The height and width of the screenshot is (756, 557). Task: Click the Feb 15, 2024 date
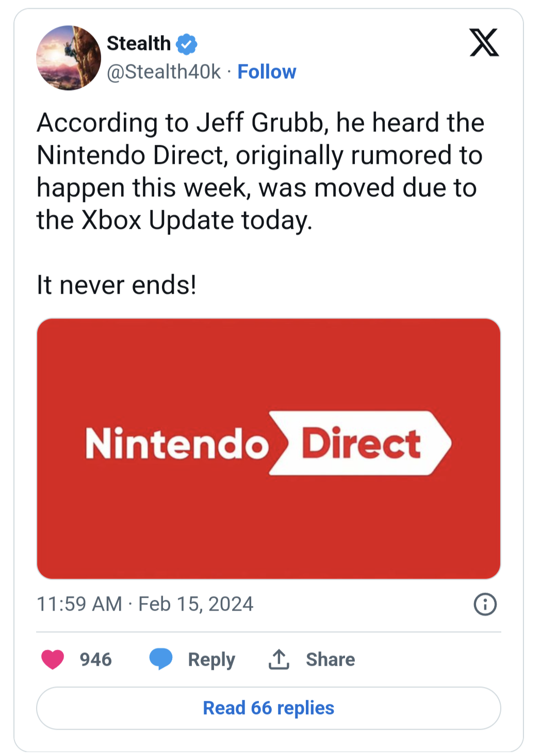(x=196, y=604)
